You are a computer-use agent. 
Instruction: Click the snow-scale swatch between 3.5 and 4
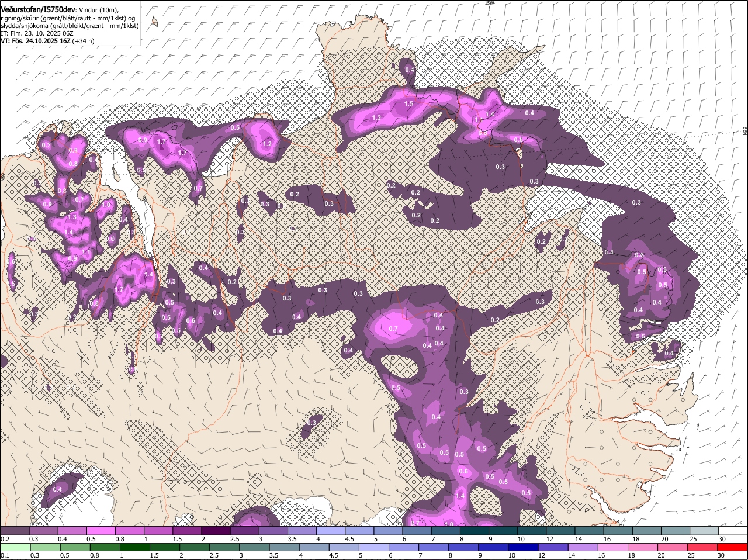[302, 531]
